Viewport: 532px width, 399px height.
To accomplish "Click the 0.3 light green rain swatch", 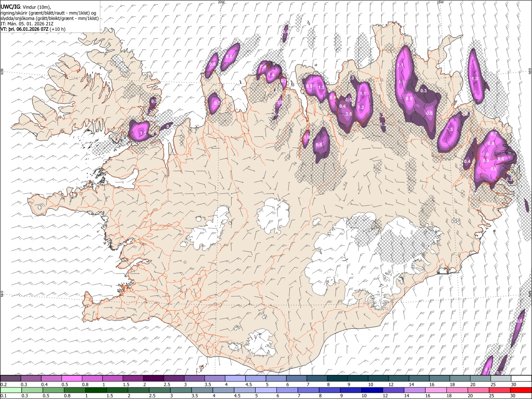I will (x=31, y=390).
